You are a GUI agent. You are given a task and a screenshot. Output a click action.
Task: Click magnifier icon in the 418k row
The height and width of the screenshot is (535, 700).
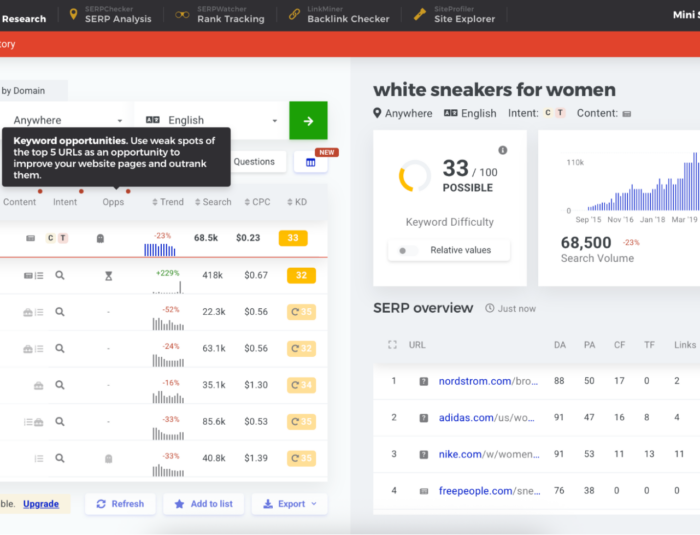pyautogui.click(x=60, y=275)
